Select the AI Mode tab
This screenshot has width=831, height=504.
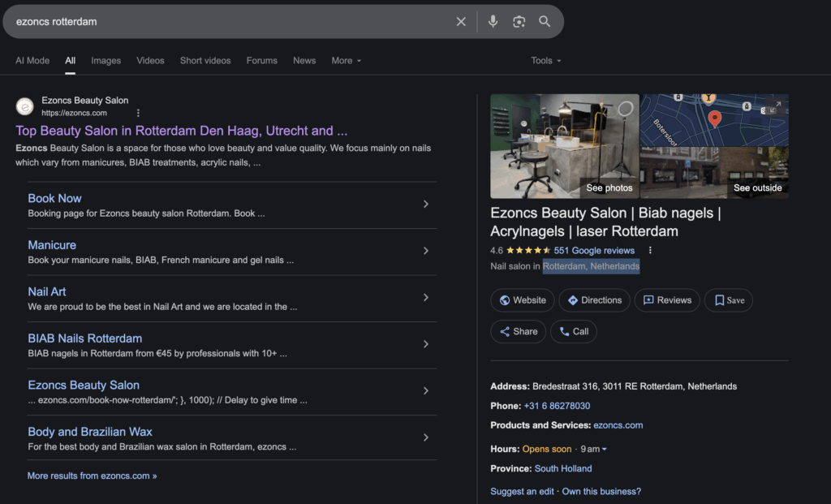(x=32, y=61)
